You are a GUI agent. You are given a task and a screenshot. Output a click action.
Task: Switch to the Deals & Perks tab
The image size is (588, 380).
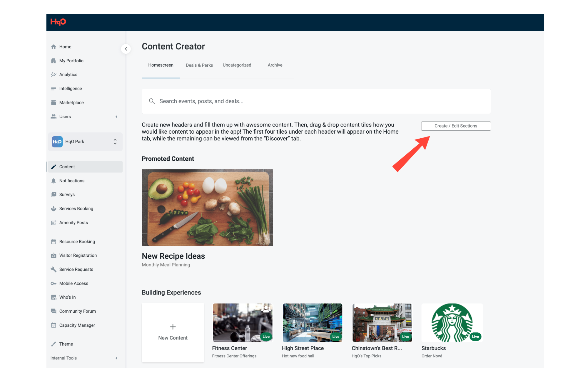pos(199,65)
